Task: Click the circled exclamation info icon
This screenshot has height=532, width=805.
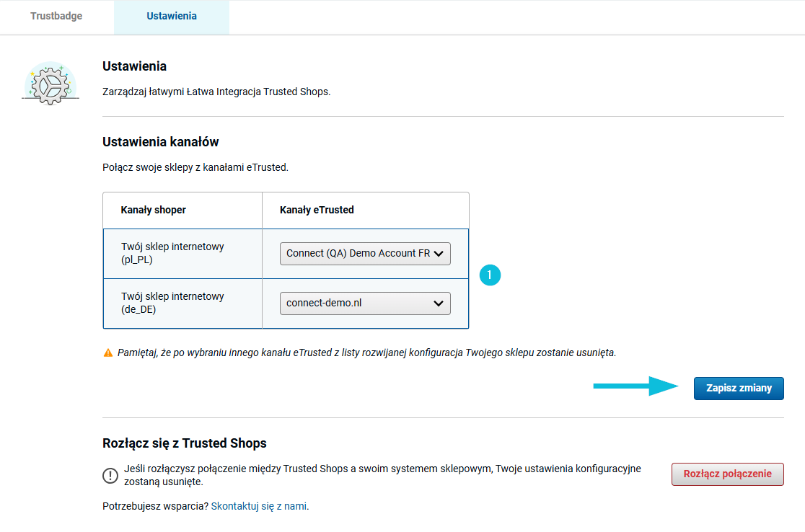Action: tap(110, 476)
